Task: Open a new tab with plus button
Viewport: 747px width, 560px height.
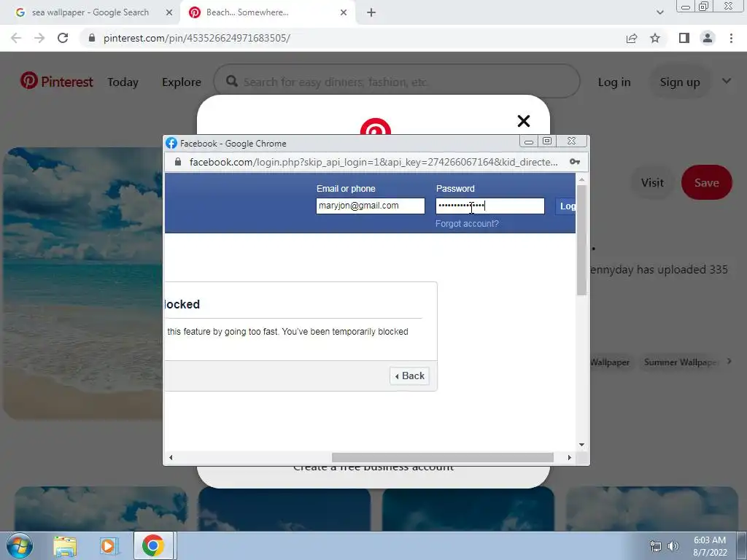Action: pyautogui.click(x=371, y=13)
